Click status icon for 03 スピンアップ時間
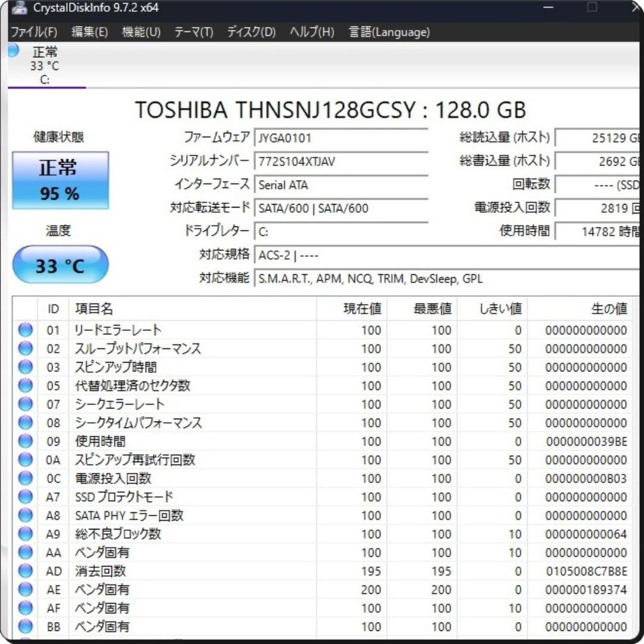644x644 pixels. (x=26, y=367)
